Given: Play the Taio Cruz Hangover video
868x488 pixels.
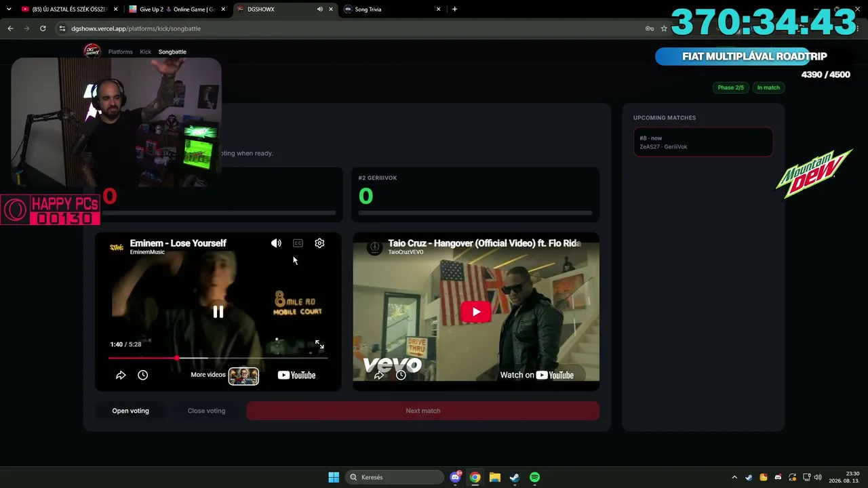Looking at the screenshot, I should point(476,312).
